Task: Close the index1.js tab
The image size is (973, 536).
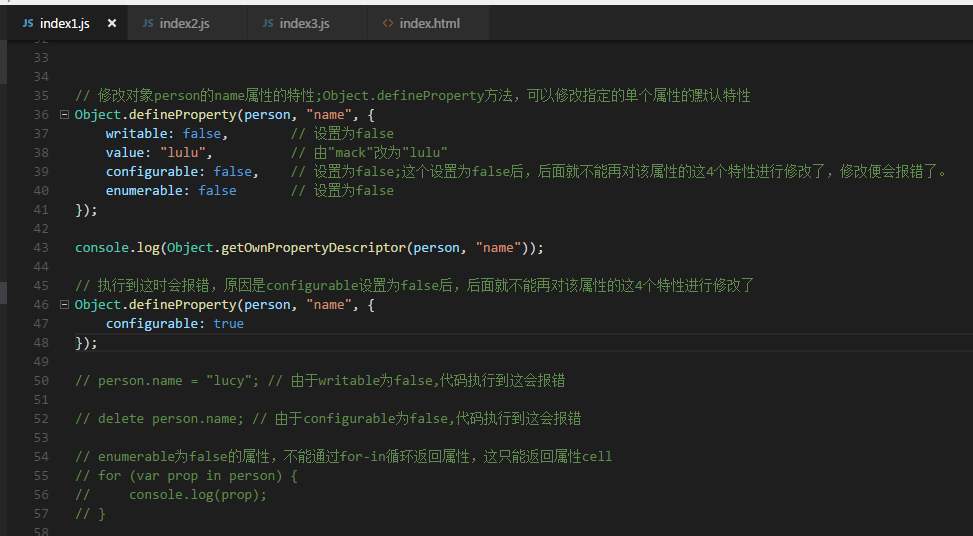Action: coord(112,24)
